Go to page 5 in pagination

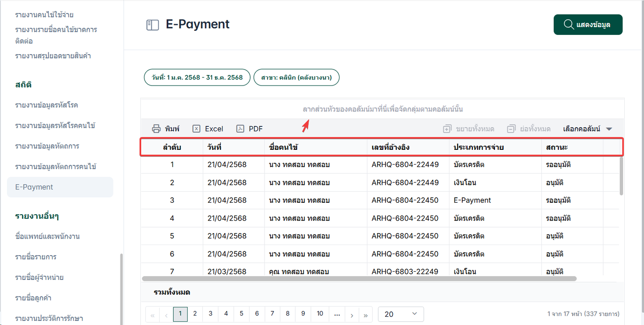click(x=241, y=314)
